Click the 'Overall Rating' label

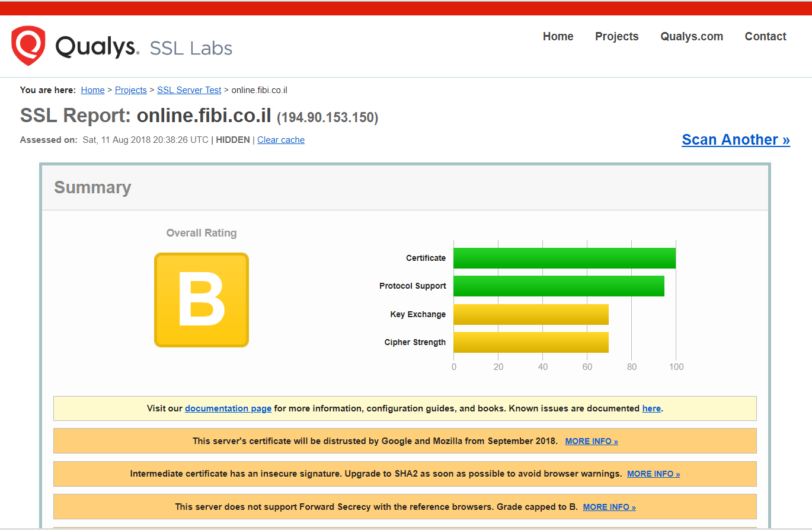(202, 233)
